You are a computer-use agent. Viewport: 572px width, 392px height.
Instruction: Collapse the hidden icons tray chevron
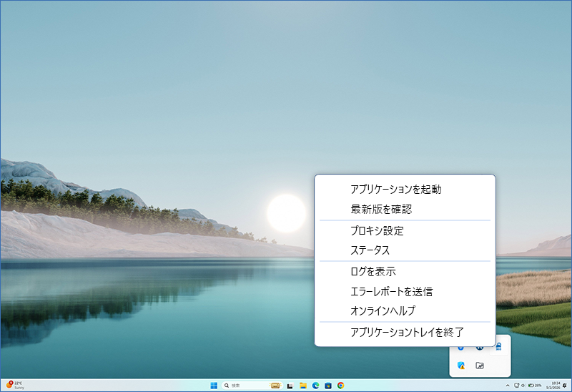(x=507, y=386)
